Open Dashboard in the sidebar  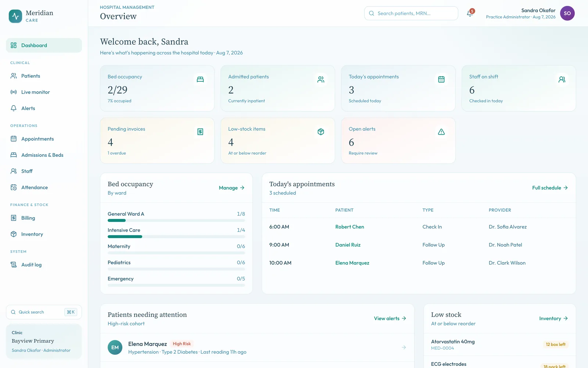[44, 45]
